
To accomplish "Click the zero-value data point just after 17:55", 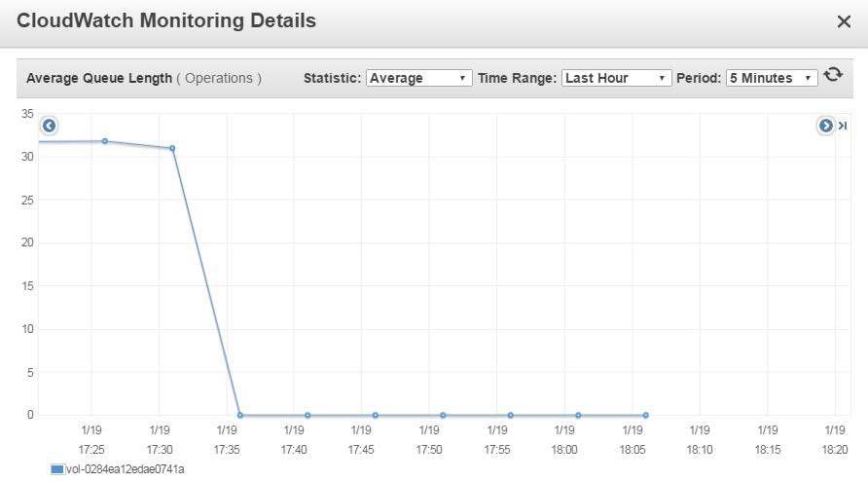I will [x=511, y=415].
